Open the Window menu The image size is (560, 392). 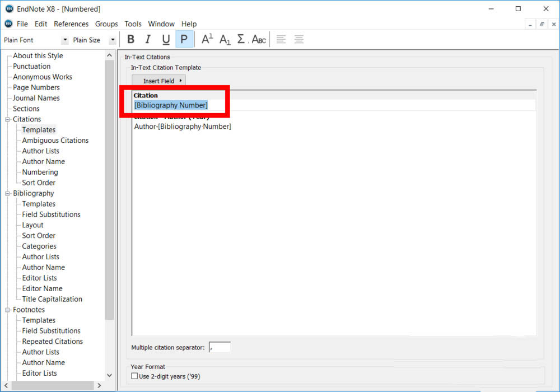(161, 24)
